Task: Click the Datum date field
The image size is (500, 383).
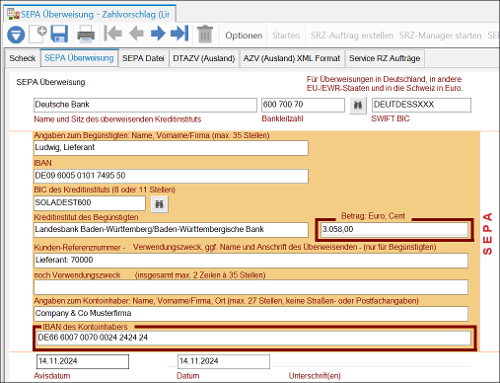Action: coord(223,361)
